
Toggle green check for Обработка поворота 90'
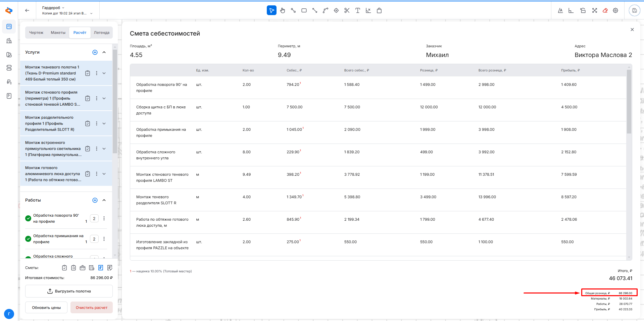28,218
